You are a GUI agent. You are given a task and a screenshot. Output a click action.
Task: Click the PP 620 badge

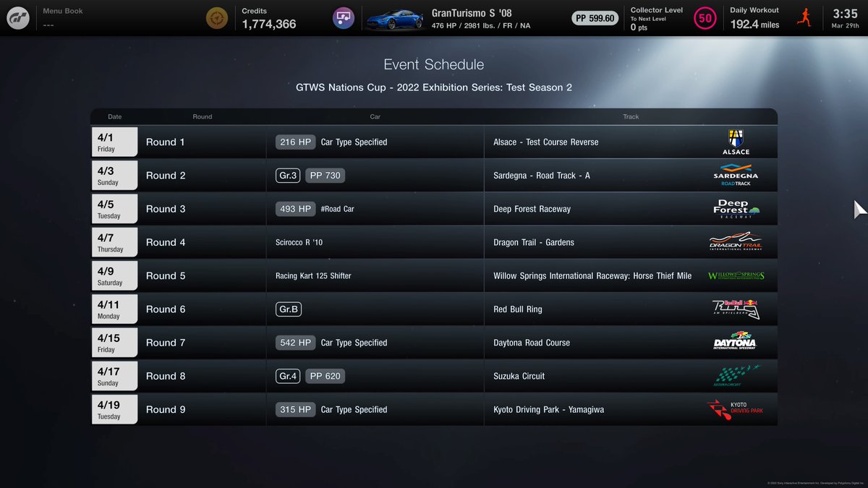point(325,376)
